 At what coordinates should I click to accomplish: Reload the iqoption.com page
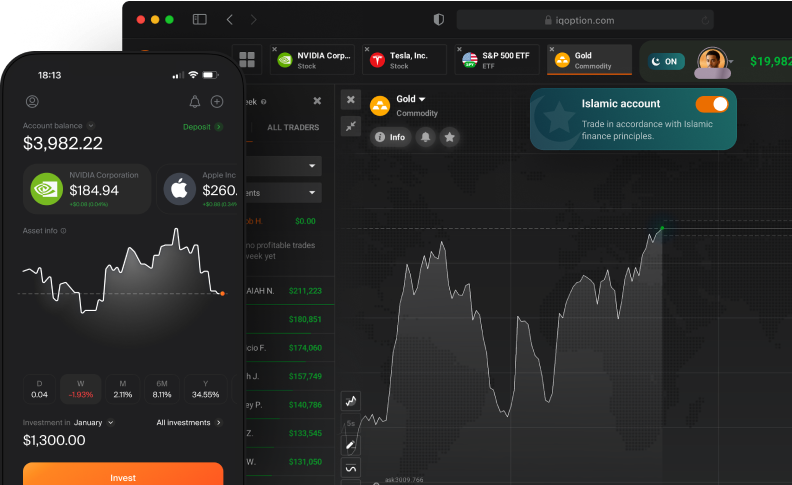[705, 20]
